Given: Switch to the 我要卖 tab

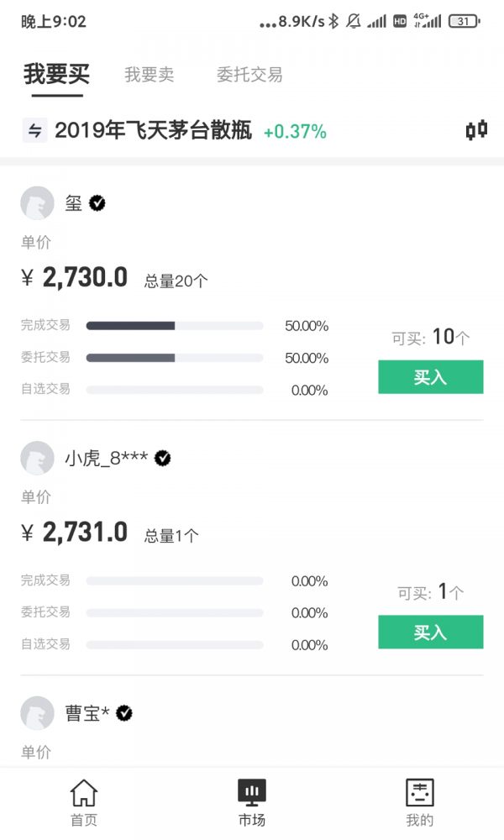Looking at the screenshot, I should click(149, 75).
